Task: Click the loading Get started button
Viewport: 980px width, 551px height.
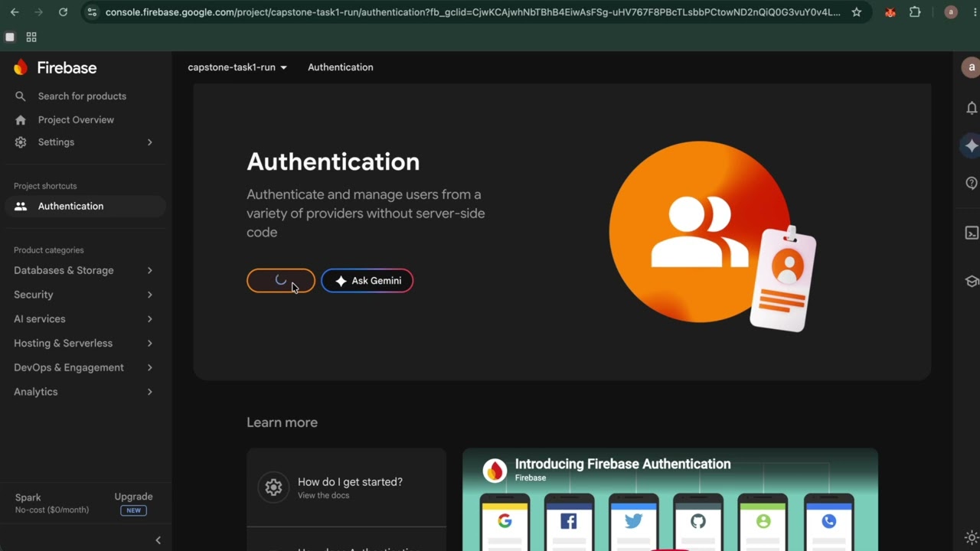Action: 281,281
